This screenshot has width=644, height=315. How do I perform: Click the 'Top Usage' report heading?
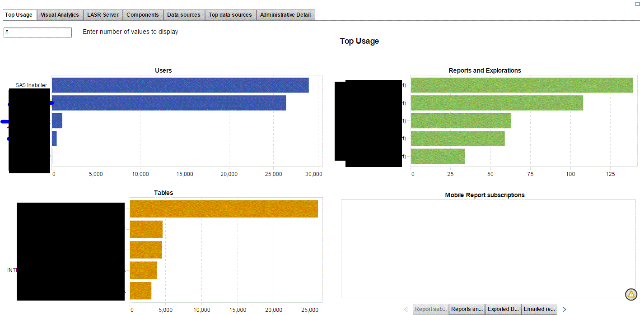(x=359, y=41)
